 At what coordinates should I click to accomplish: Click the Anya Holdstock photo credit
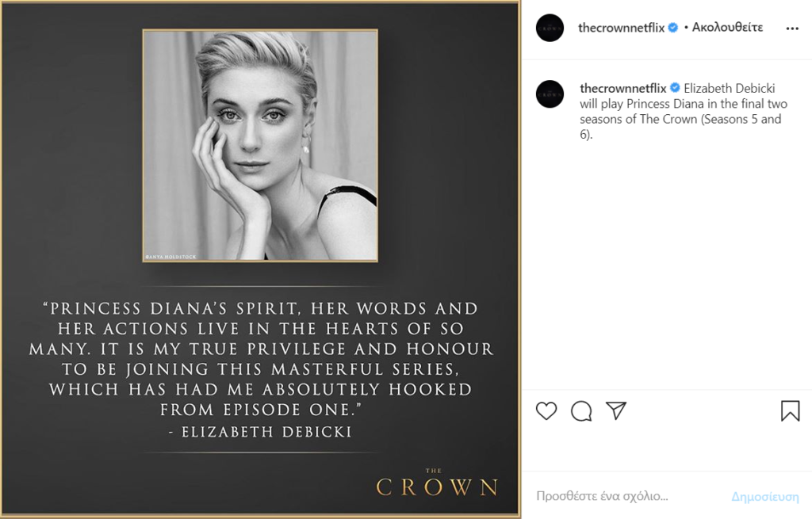(170, 257)
